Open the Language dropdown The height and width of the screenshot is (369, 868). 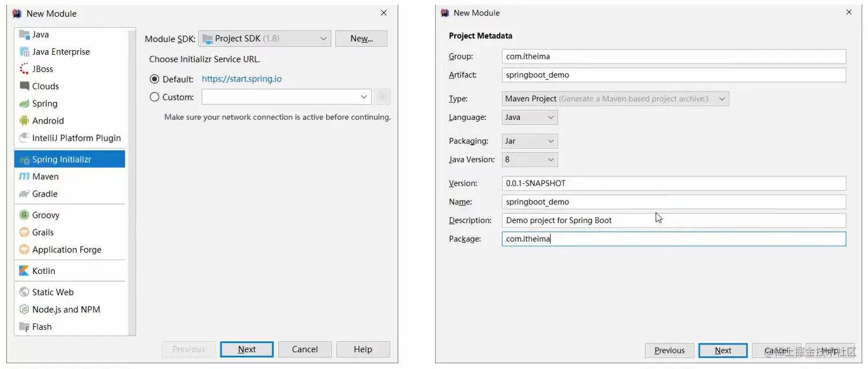click(530, 118)
